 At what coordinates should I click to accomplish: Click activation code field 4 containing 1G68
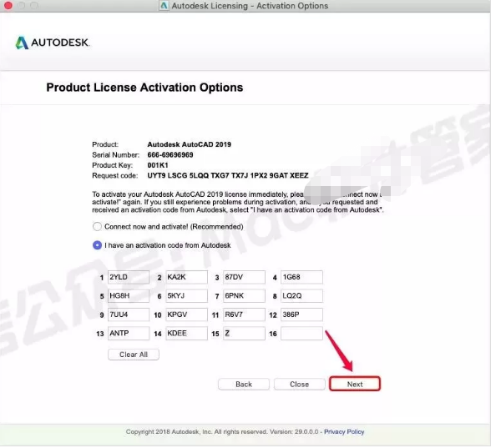301,277
